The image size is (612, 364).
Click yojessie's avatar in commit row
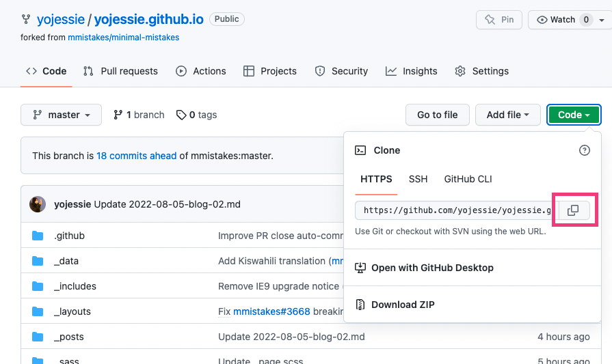pyautogui.click(x=38, y=204)
